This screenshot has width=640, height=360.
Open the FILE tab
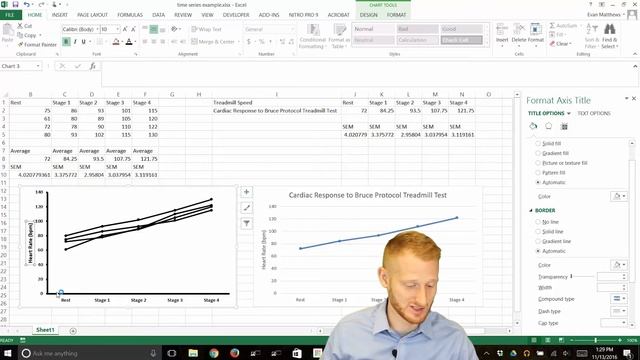(x=10, y=15)
